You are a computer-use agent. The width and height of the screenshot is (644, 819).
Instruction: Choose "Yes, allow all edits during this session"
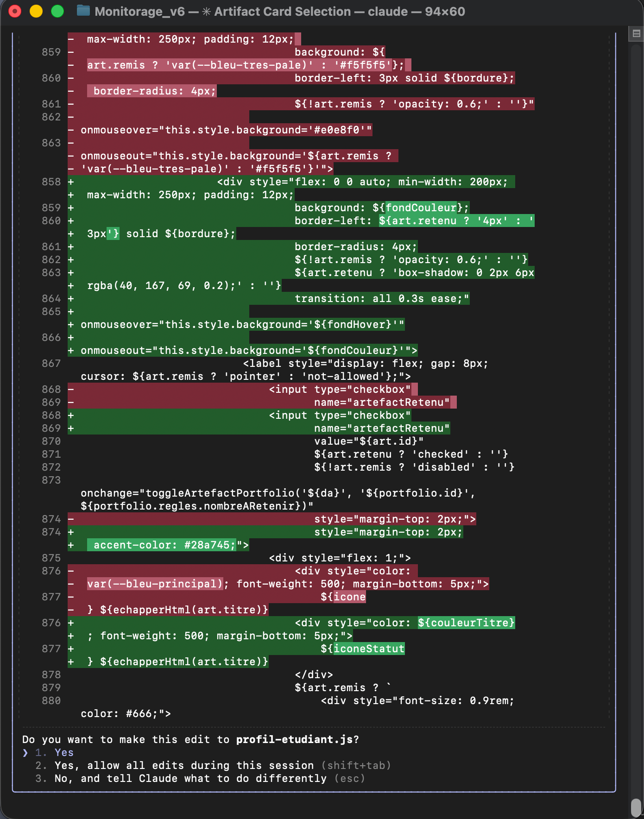(184, 766)
